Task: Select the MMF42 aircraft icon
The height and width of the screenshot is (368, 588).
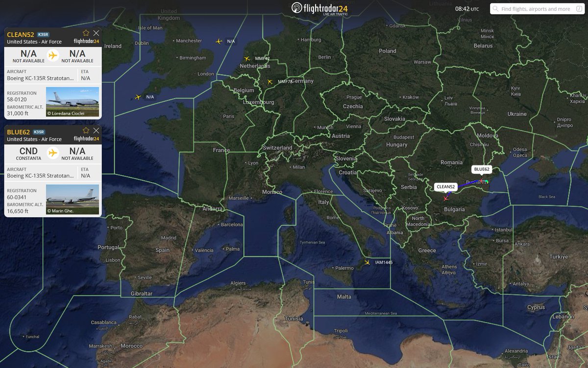Action: (247, 59)
